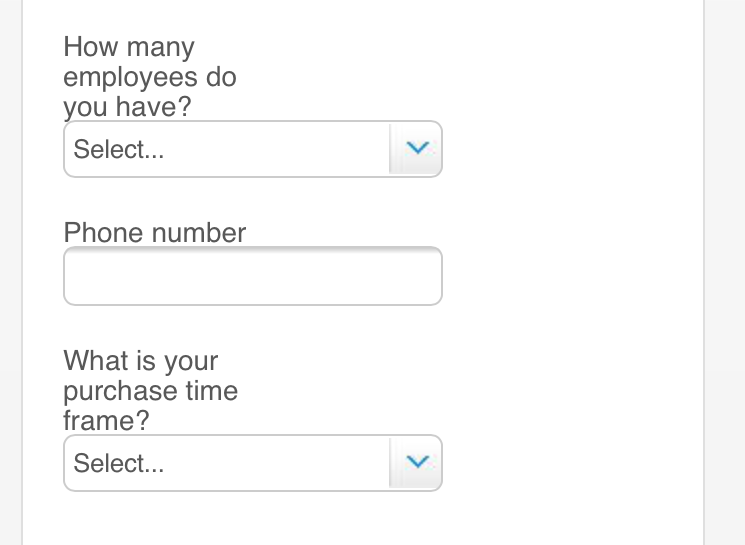Click the word "employees" in the first question
This screenshot has height=545, width=745.
pyautogui.click(x=130, y=77)
